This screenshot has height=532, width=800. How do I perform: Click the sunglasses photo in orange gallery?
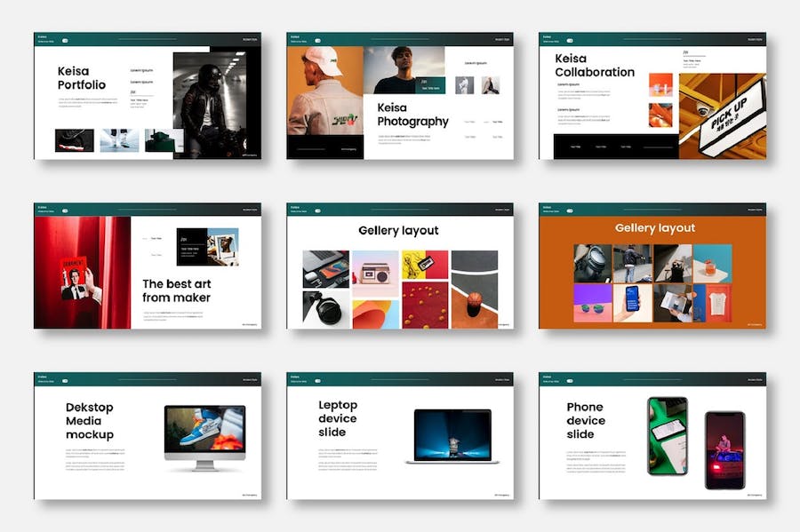pos(593,303)
